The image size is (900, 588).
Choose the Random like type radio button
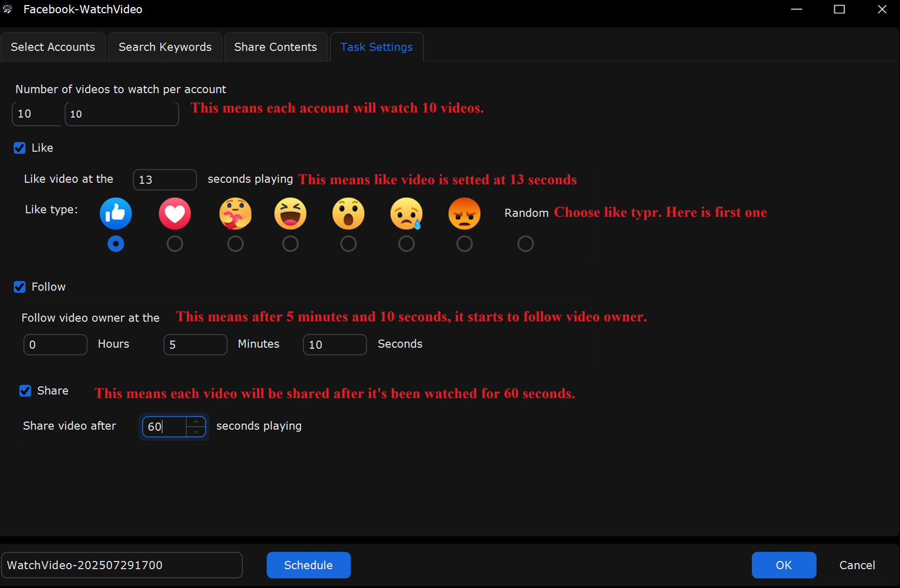[525, 244]
